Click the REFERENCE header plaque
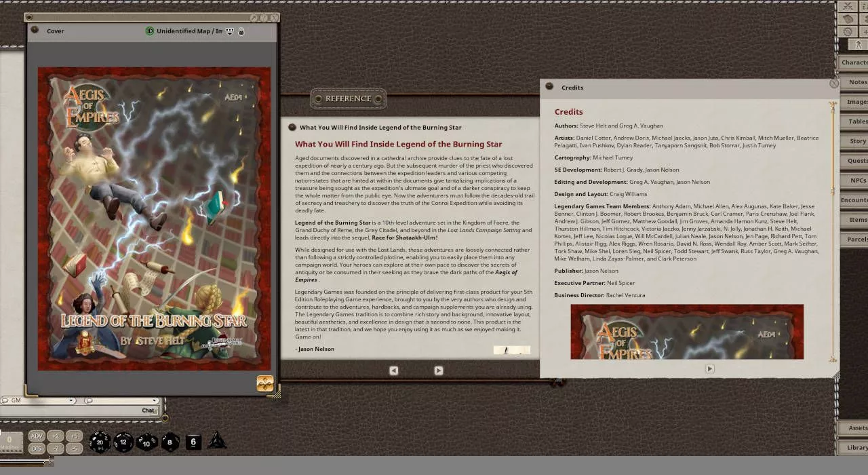This screenshot has height=475, width=868. tap(349, 99)
